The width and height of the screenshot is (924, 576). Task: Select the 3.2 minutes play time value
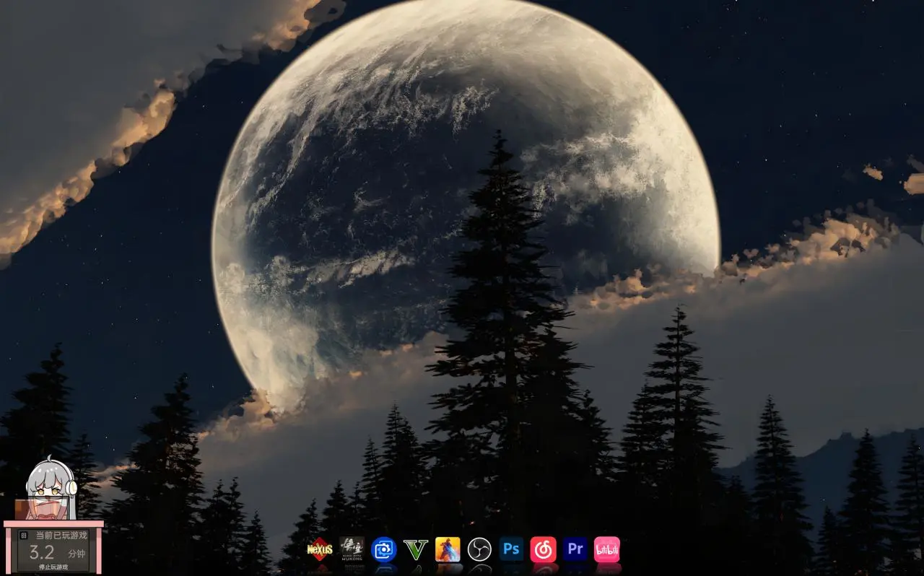click(x=42, y=553)
